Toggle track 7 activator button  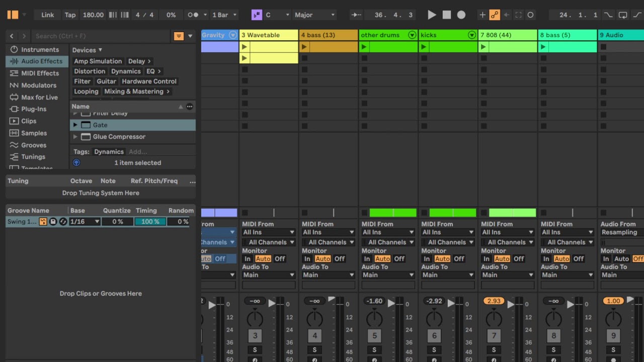494,335
